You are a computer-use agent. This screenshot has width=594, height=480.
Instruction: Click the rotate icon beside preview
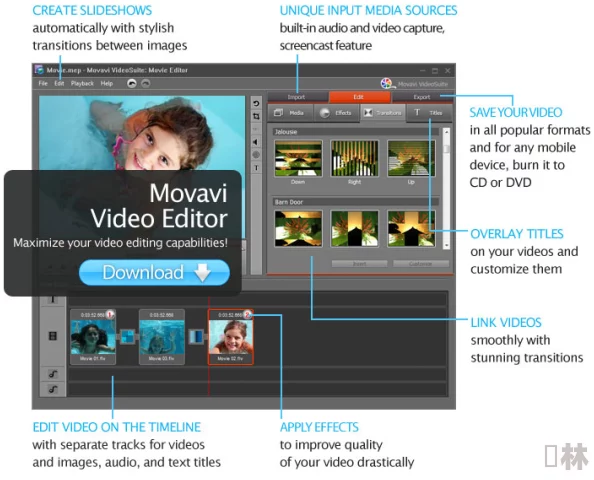click(x=256, y=103)
